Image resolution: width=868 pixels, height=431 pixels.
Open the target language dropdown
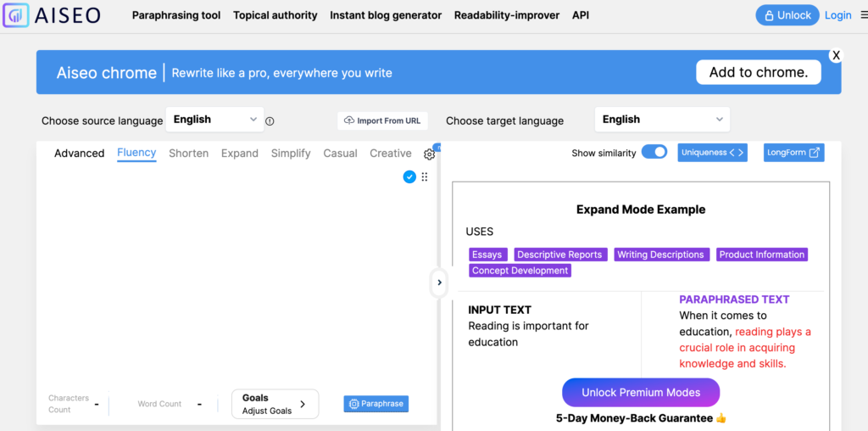662,120
